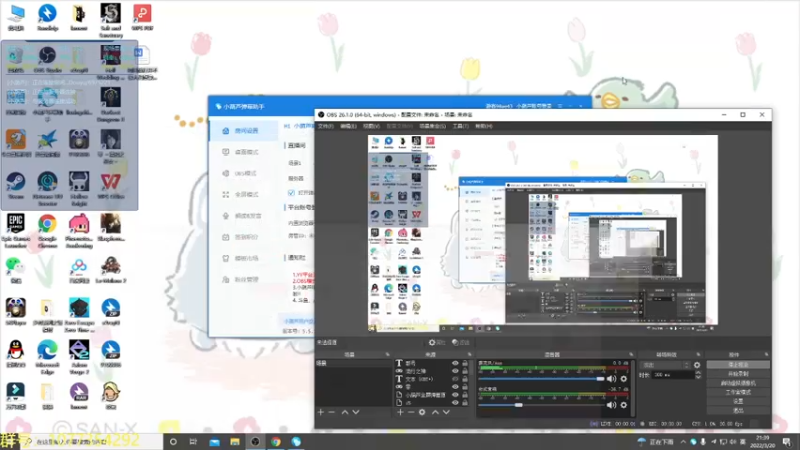This screenshot has width=800, height=450.
Task: Open the 工具(T) menu in OBS
Action: pos(460,126)
